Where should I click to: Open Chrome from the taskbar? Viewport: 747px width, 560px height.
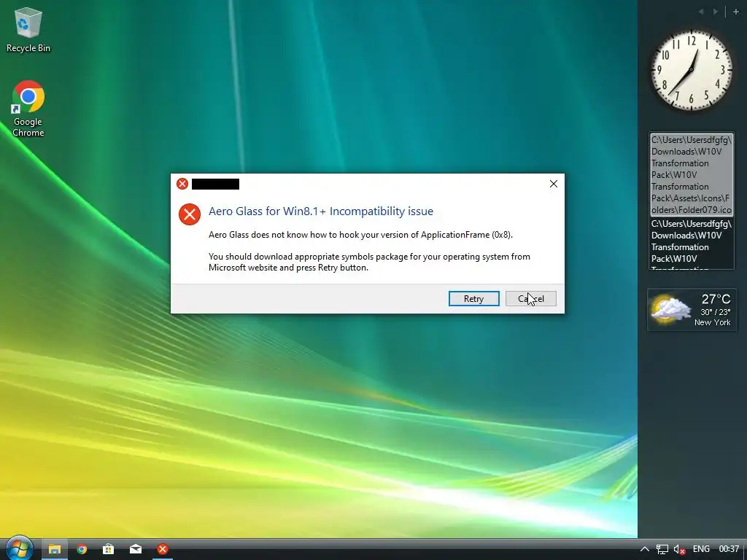tap(82, 549)
